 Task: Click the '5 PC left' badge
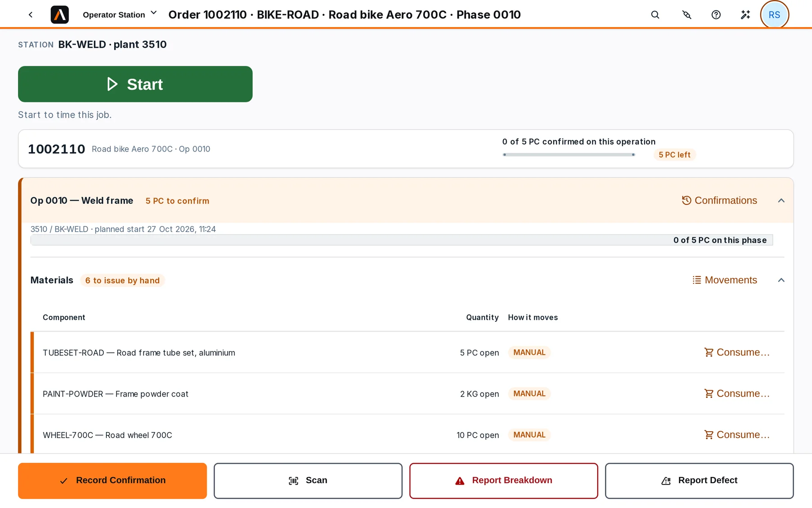point(674,155)
